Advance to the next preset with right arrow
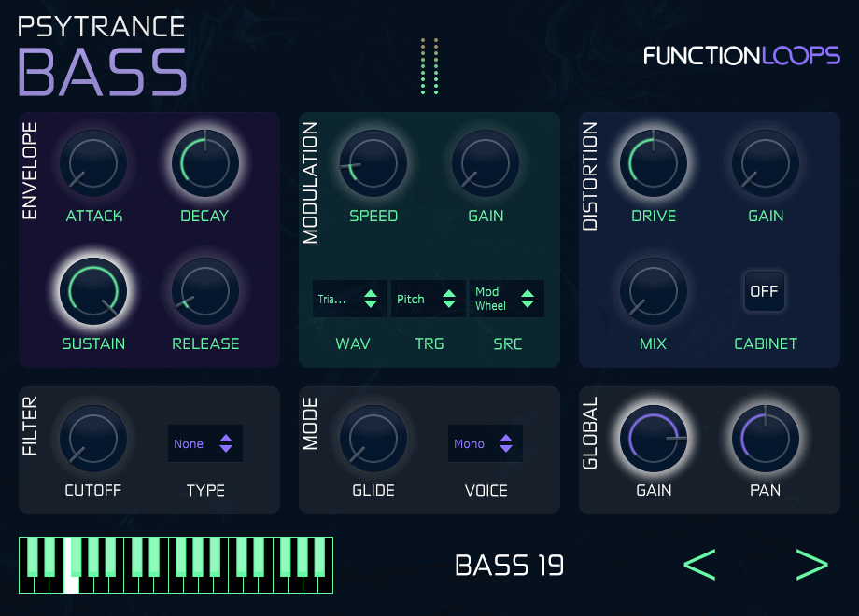 [x=811, y=564]
